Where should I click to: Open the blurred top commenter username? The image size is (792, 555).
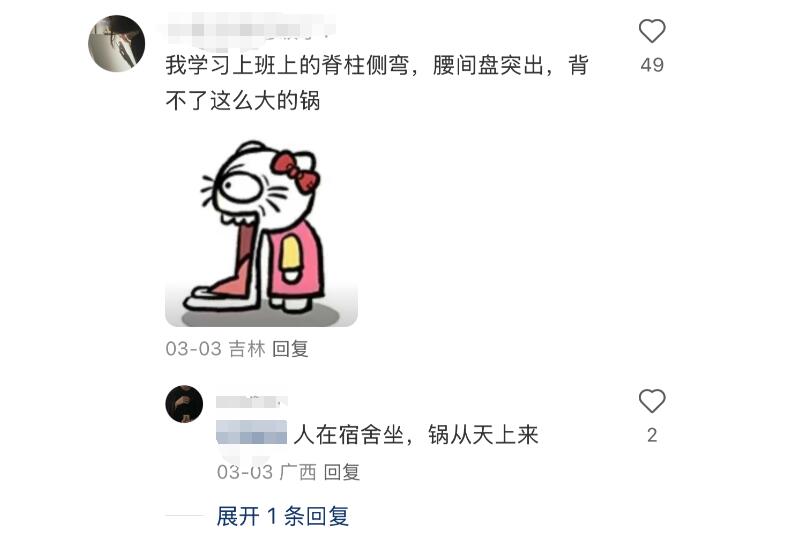click(x=250, y=28)
